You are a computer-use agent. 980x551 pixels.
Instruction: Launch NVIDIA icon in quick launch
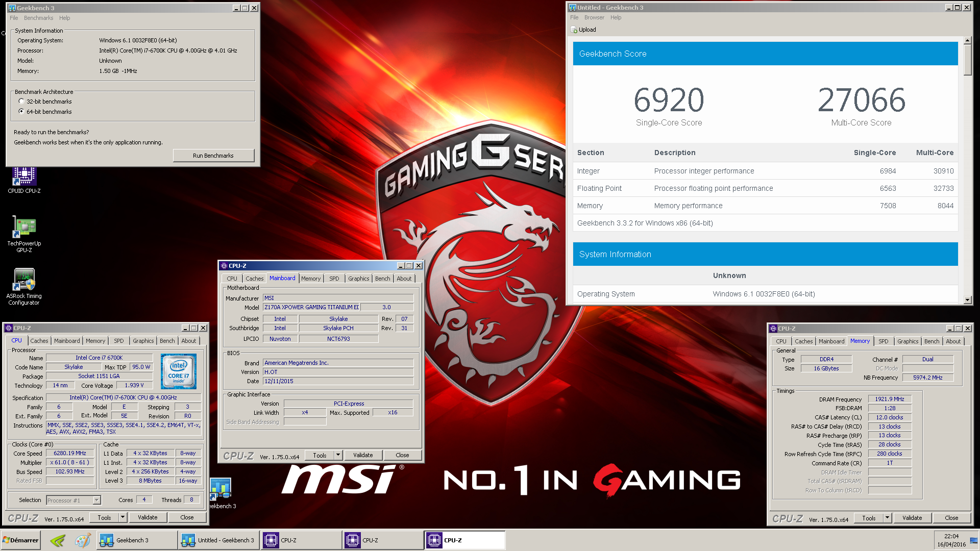click(x=58, y=540)
